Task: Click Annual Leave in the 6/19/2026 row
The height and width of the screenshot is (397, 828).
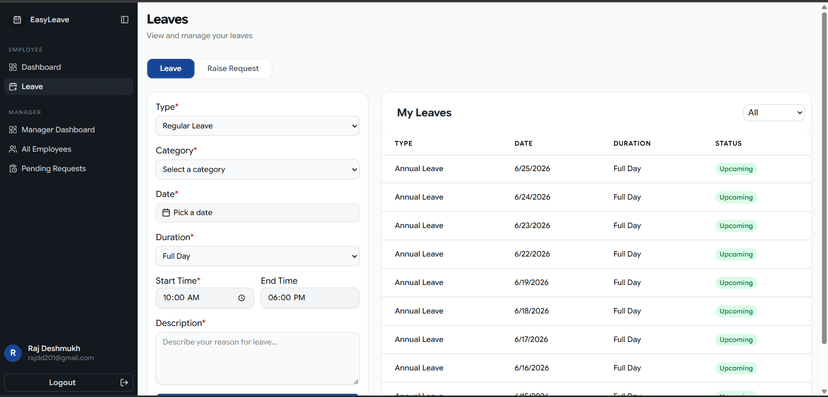Action: click(419, 283)
